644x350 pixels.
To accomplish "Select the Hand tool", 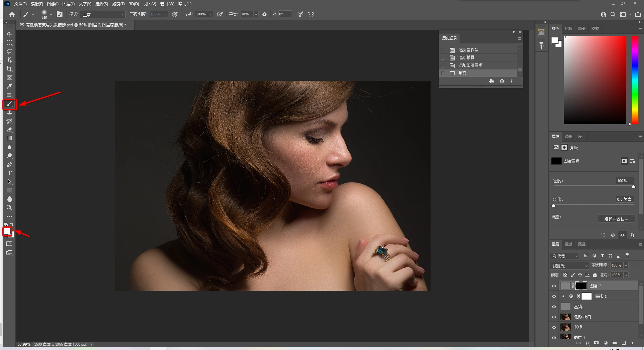I will click(9, 199).
